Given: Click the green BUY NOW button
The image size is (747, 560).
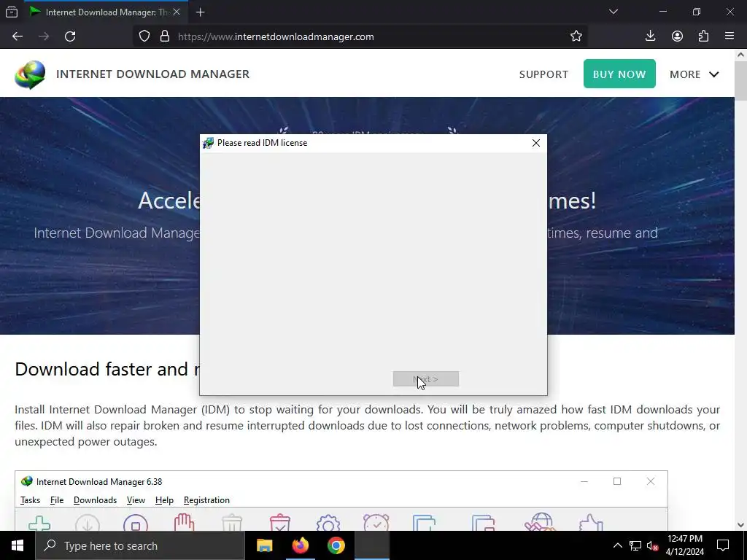Looking at the screenshot, I should (x=619, y=74).
